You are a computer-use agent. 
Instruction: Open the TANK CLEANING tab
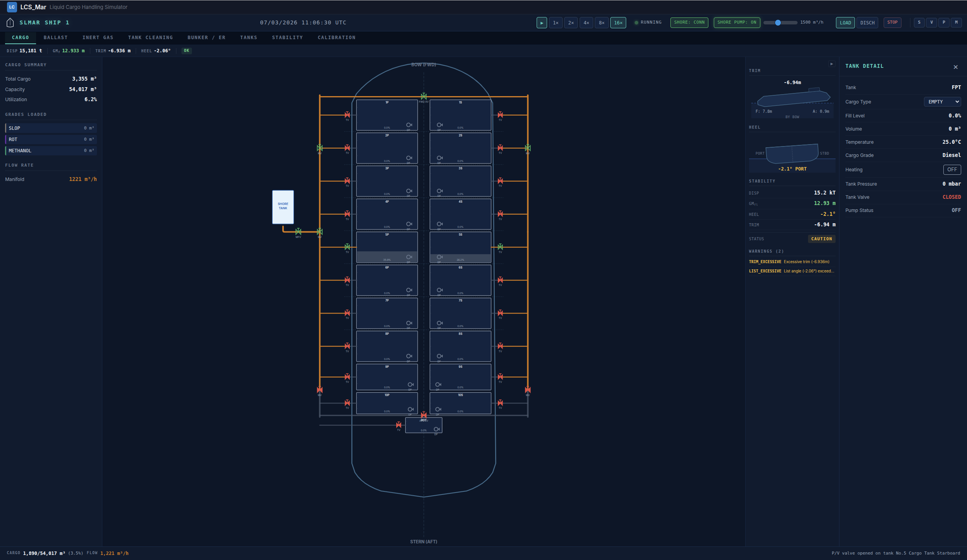(x=151, y=38)
